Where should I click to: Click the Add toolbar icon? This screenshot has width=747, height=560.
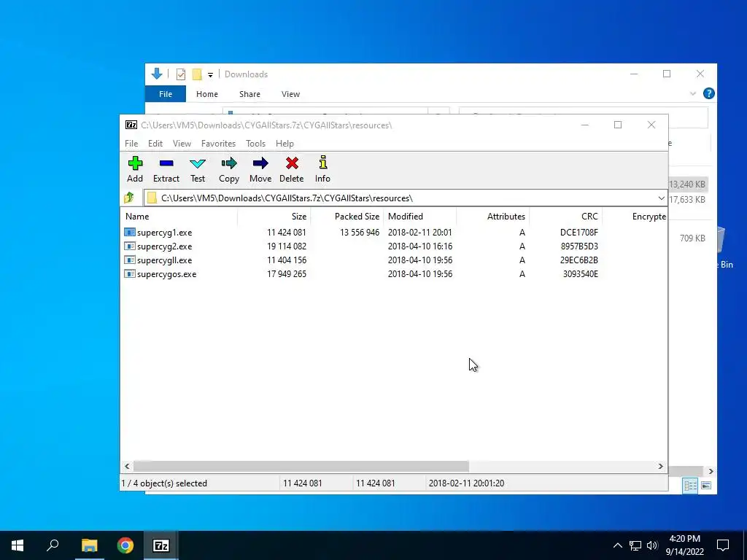click(135, 164)
